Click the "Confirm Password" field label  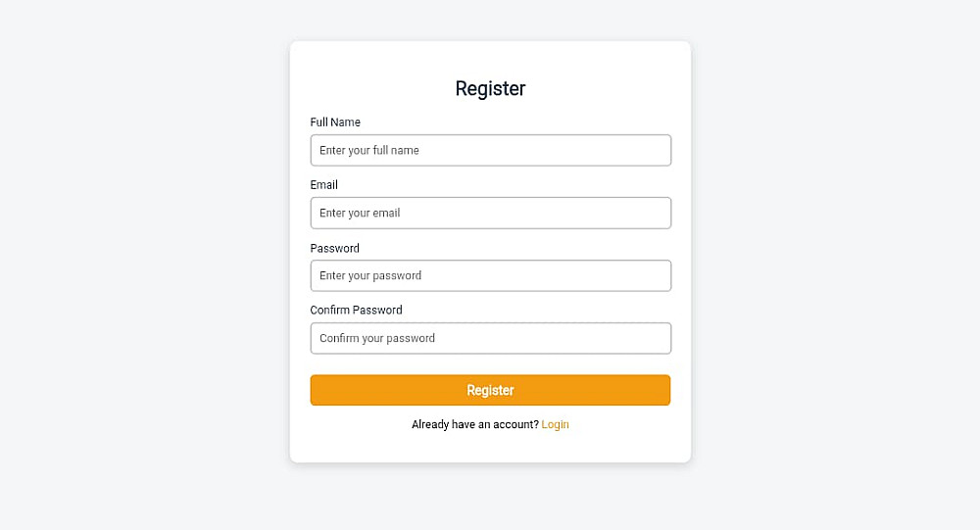tap(356, 311)
